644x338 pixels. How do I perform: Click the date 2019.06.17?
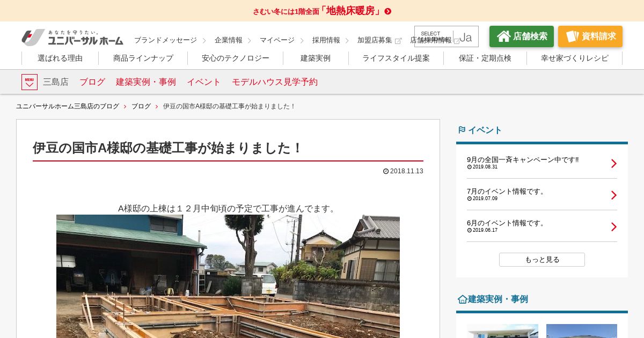click(x=485, y=230)
